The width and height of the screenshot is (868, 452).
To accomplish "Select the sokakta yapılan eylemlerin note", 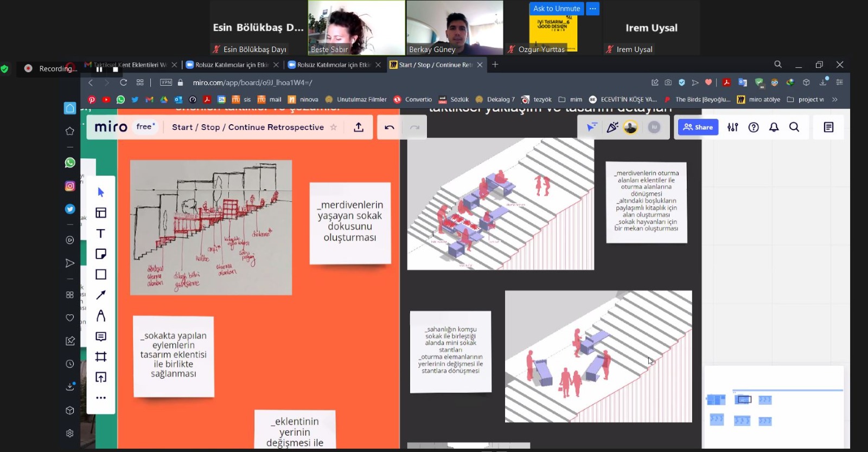I will [x=174, y=356].
